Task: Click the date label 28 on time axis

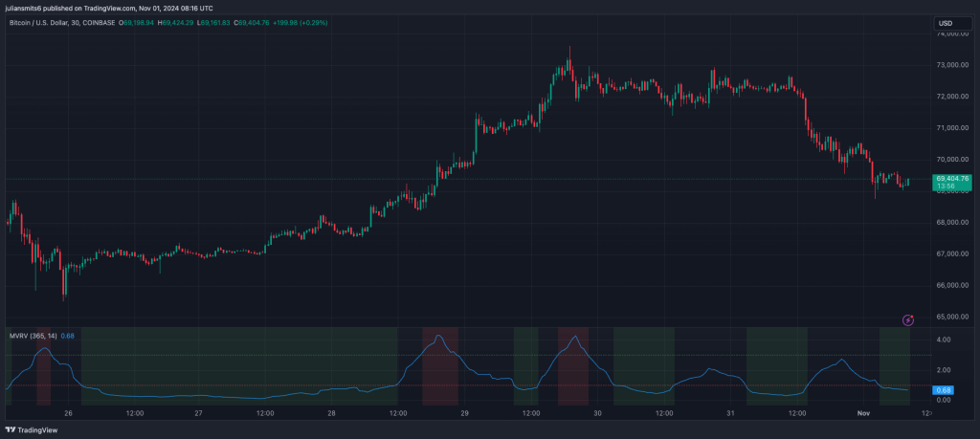Action: [332, 413]
